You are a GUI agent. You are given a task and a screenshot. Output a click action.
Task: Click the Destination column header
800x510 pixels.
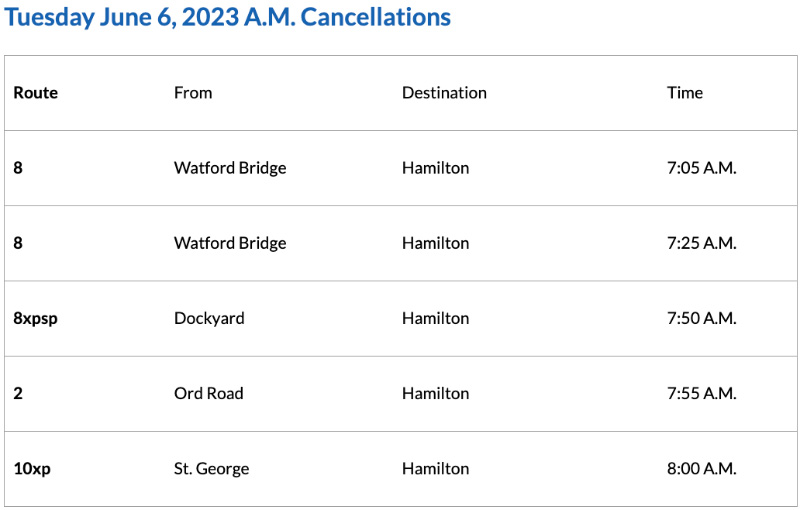[444, 93]
